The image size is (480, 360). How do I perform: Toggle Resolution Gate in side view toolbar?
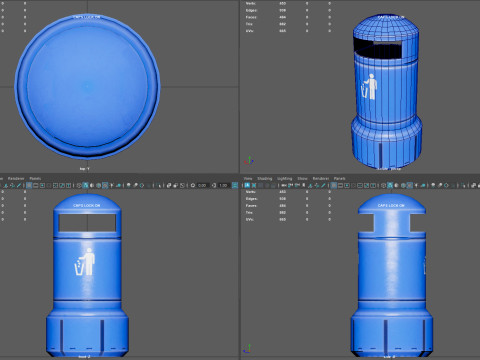click(x=347, y=185)
